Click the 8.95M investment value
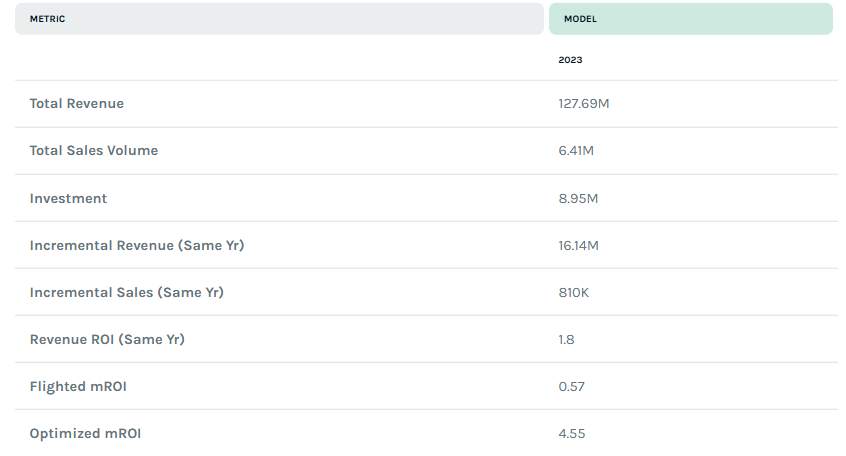The height and width of the screenshot is (456, 846). [578, 199]
